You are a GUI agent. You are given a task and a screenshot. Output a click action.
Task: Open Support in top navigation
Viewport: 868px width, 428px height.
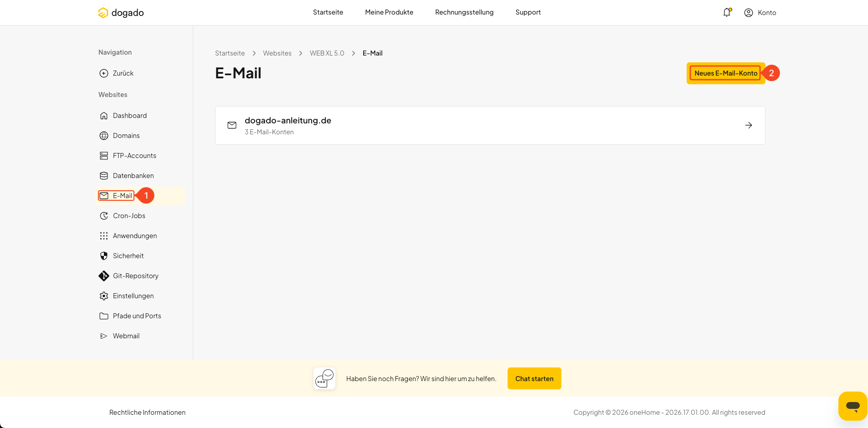(x=528, y=12)
